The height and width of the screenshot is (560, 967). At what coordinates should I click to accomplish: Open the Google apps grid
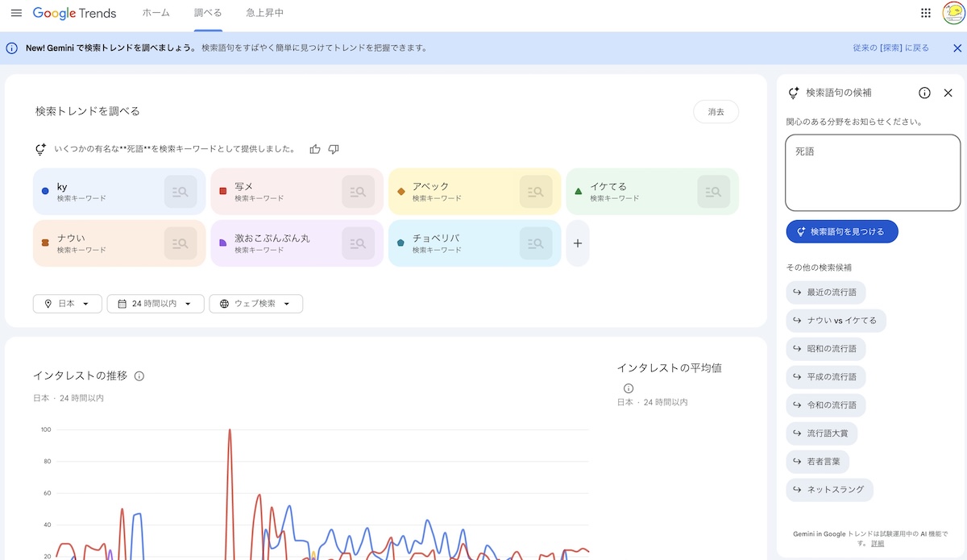click(926, 14)
